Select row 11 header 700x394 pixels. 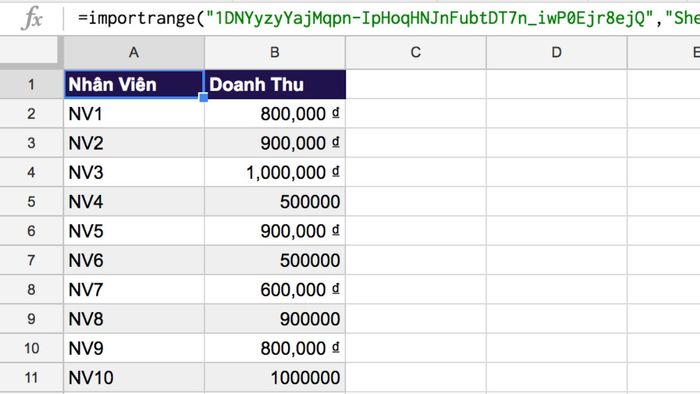tap(31, 377)
